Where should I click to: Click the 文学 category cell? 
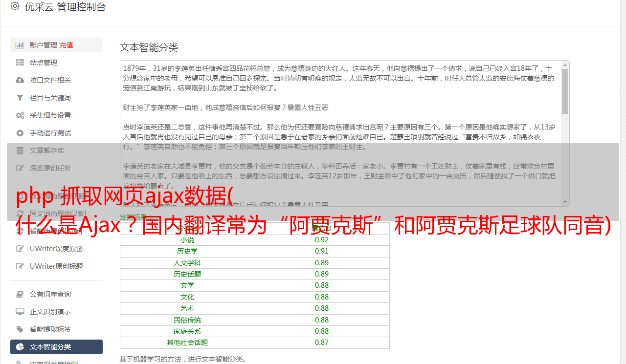point(187,285)
